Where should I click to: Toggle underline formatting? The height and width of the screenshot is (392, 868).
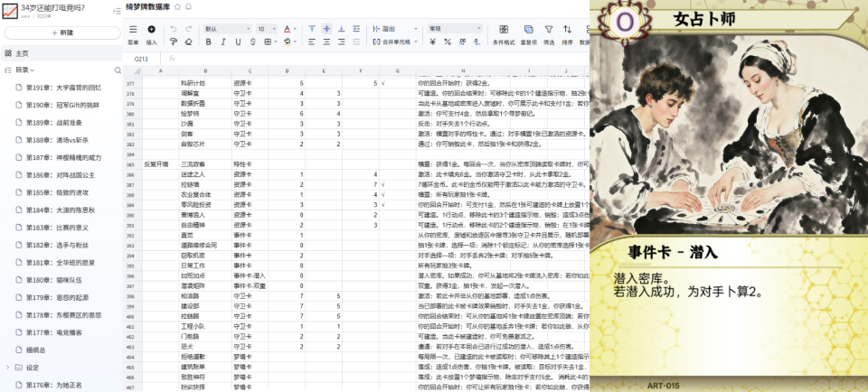click(238, 42)
